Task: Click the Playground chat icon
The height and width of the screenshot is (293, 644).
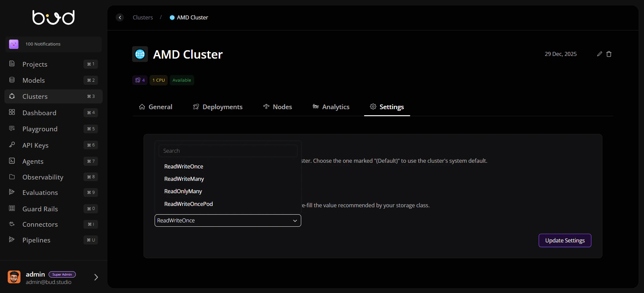Action: (x=12, y=129)
